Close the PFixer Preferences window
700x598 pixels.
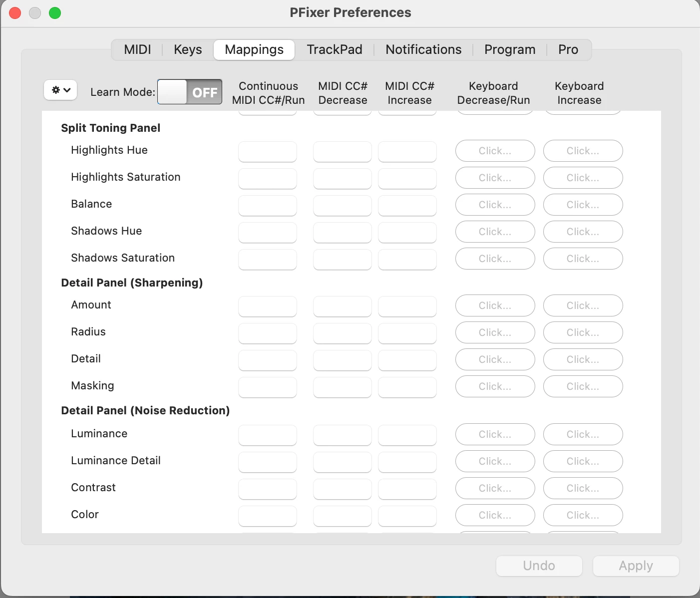pyautogui.click(x=15, y=13)
